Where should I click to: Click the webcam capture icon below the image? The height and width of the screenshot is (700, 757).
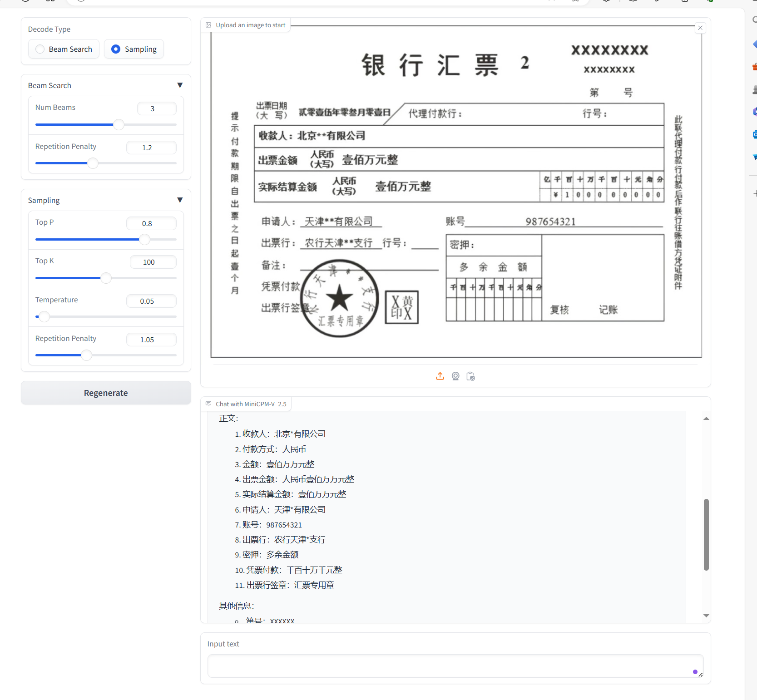coord(455,376)
